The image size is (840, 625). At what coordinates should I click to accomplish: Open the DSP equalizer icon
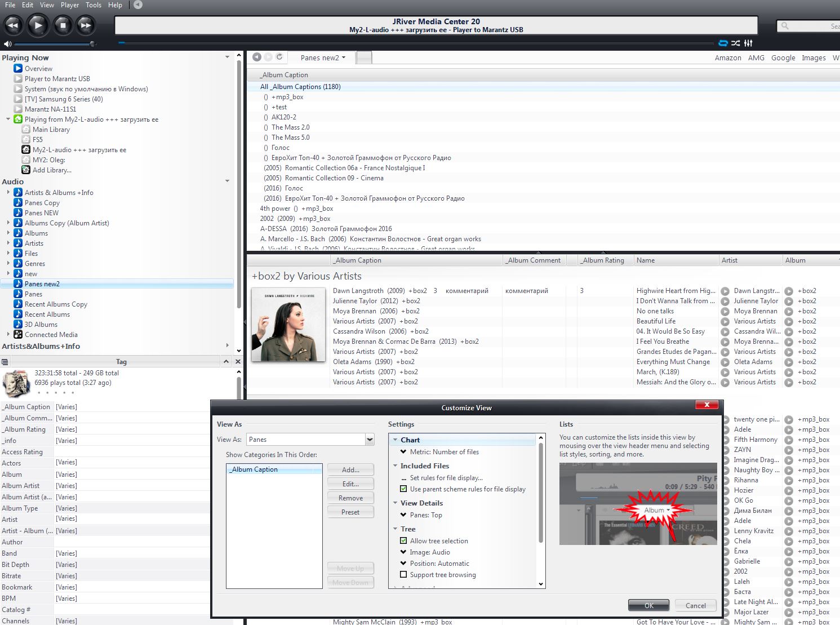point(748,43)
